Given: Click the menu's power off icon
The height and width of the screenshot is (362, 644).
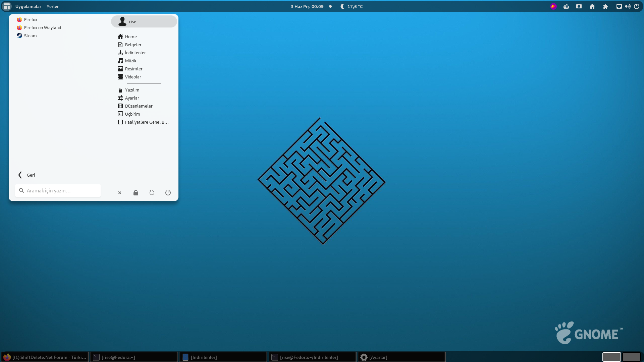Looking at the screenshot, I should tap(168, 193).
